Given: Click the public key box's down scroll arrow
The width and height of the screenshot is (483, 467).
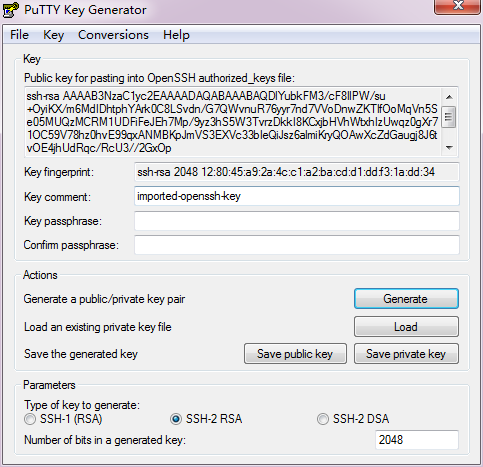Looking at the screenshot, I should coord(449,147).
